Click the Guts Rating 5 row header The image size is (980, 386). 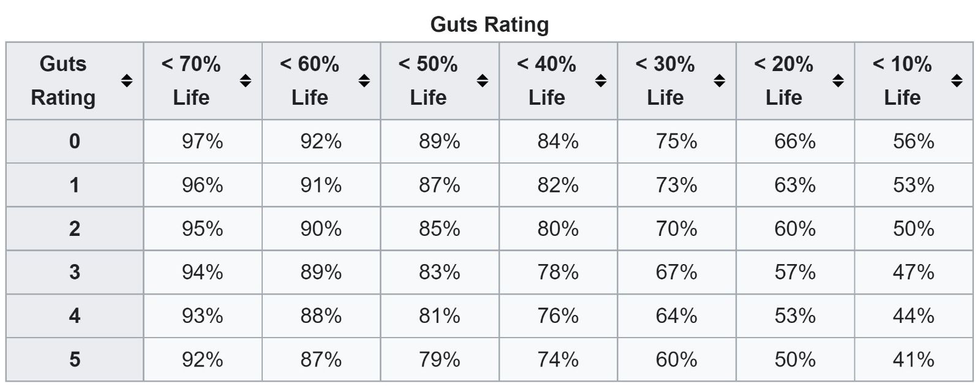[75, 359]
